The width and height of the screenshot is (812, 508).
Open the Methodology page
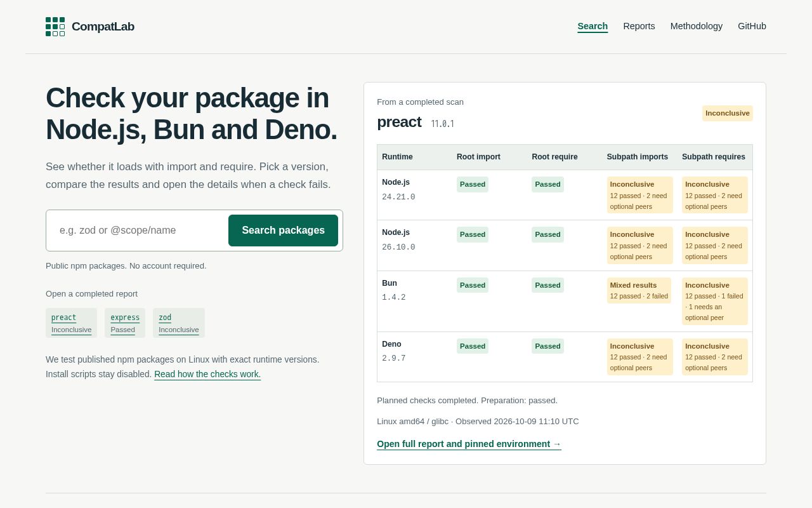697,26
